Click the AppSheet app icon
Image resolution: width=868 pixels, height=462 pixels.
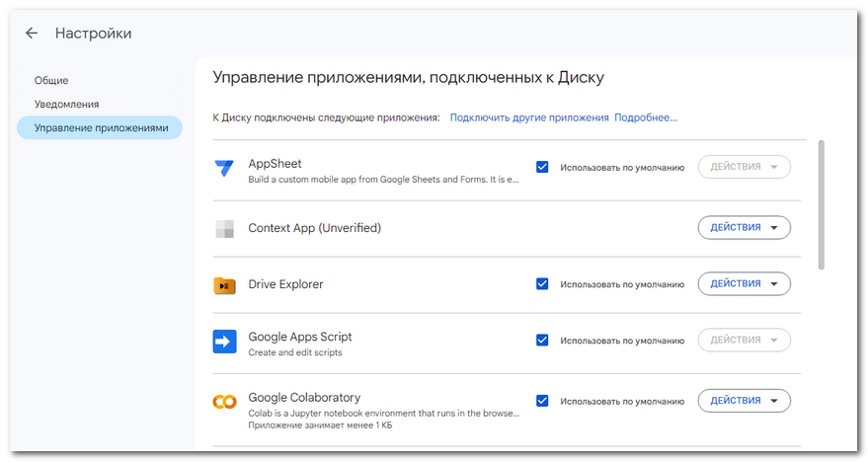click(224, 168)
